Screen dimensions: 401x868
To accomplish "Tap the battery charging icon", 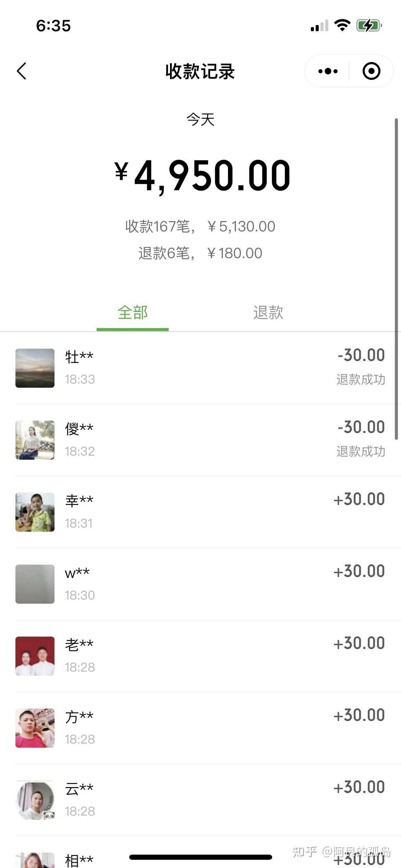I will (x=369, y=25).
